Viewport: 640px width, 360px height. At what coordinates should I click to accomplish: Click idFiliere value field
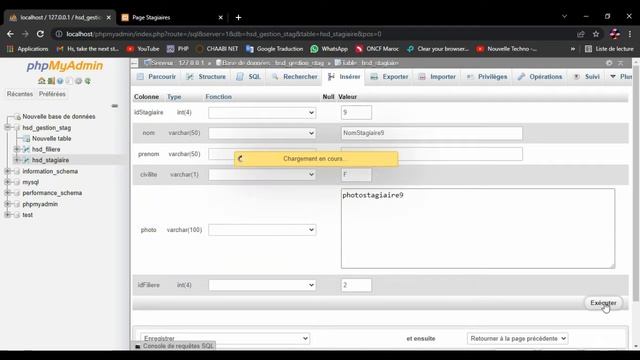tap(356, 285)
